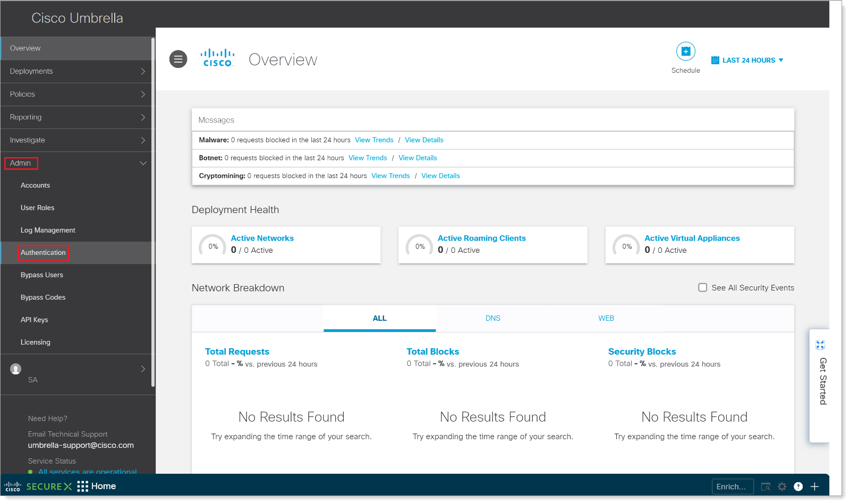Viewport: 850px width, 504px height.
Task: View Trends for Cryptomining
Action: tap(390, 176)
